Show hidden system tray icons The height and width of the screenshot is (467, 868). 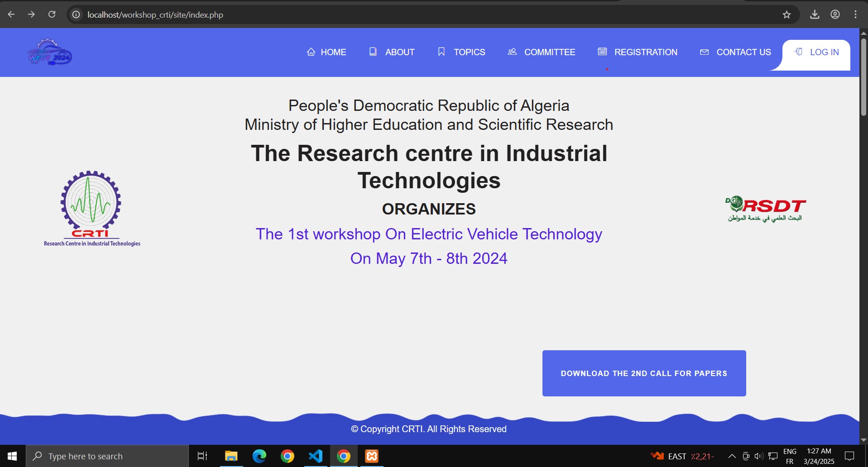[732, 456]
